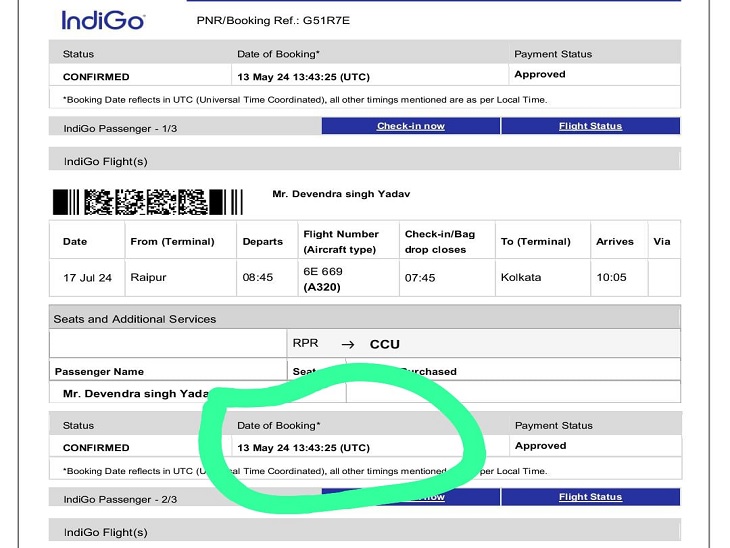The width and height of the screenshot is (730, 548).
Task: Click the Passenger Name column header
Action: point(99,372)
